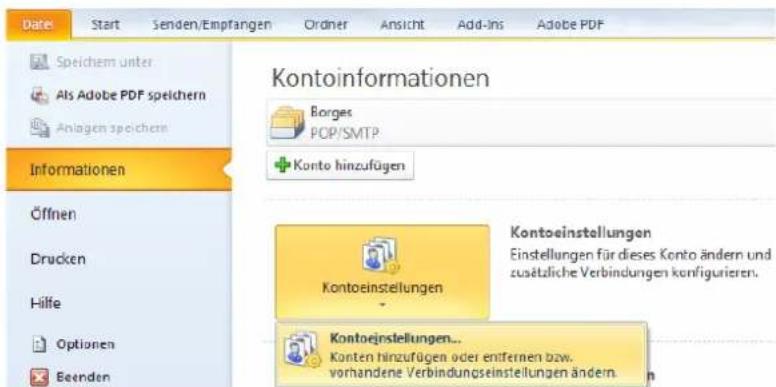The image size is (776, 387).
Task: Click text 'Einstellungen für dieses Konto ändern und'
Action: coord(640,255)
